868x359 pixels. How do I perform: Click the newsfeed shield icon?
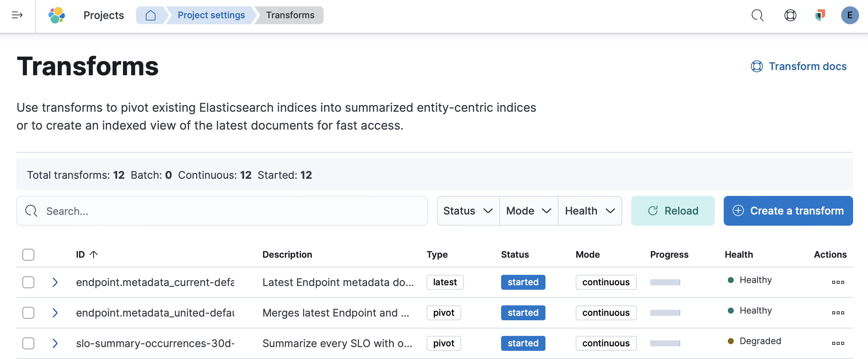pyautogui.click(x=820, y=15)
